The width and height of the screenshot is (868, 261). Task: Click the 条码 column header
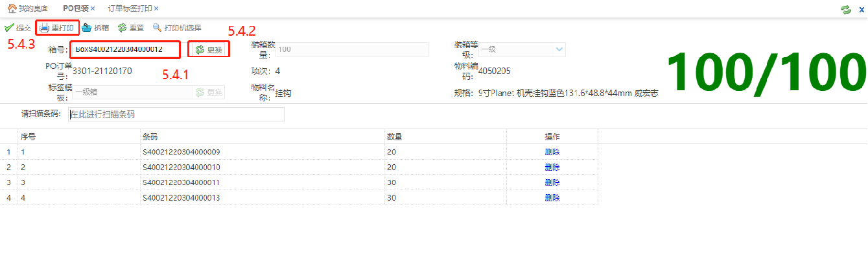[150, 137]
